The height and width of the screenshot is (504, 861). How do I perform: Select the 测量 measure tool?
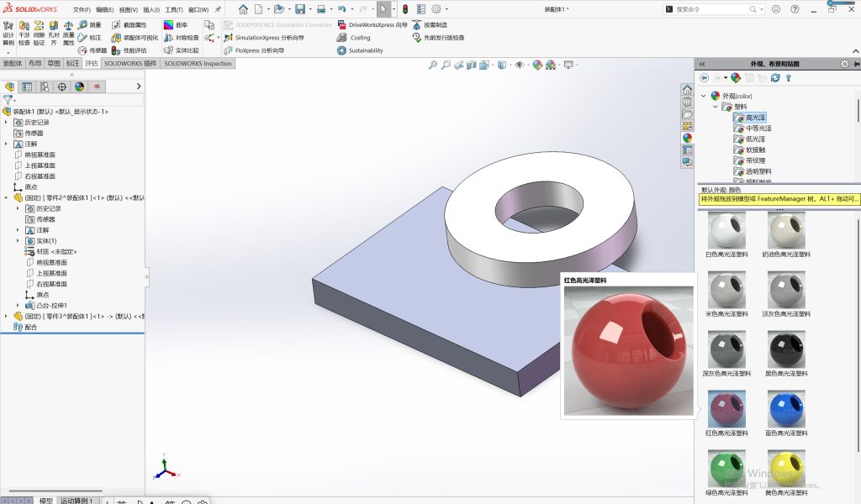pos(89,24)
